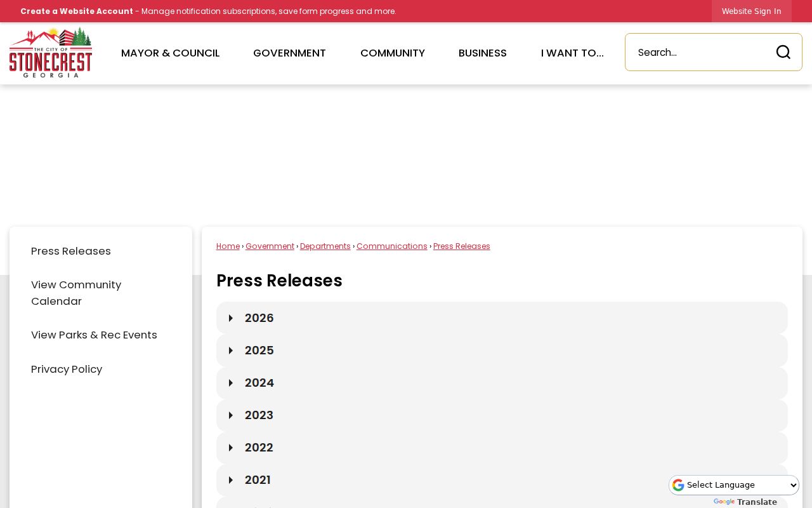Click the Press Releases page heading
This screenshot has height=508, width=812.
pyautogui.click(x=279, y=281)
